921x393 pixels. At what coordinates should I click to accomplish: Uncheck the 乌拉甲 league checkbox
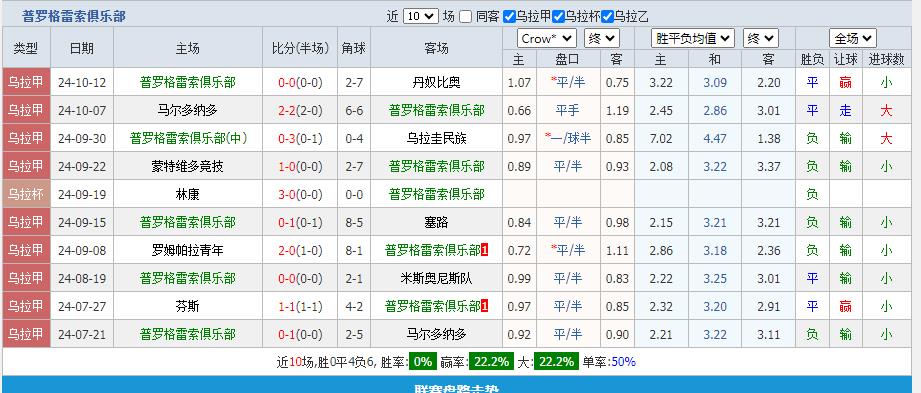click(x=509, y=16)
